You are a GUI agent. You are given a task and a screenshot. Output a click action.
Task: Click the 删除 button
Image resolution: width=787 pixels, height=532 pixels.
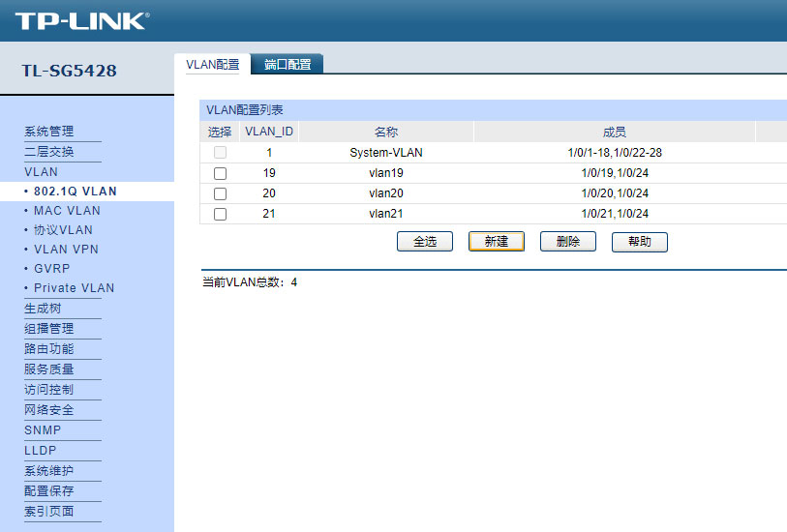pos(568,242)
